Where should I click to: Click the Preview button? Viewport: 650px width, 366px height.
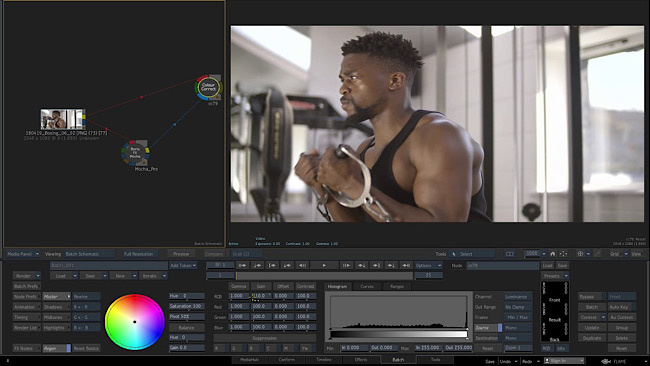(181, 254)
